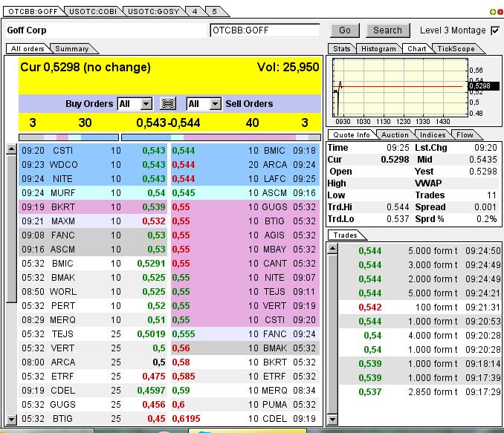The image size is (504, 433).
Task: Select the LAFC sell order at 09:25
Action: [245, 178]
